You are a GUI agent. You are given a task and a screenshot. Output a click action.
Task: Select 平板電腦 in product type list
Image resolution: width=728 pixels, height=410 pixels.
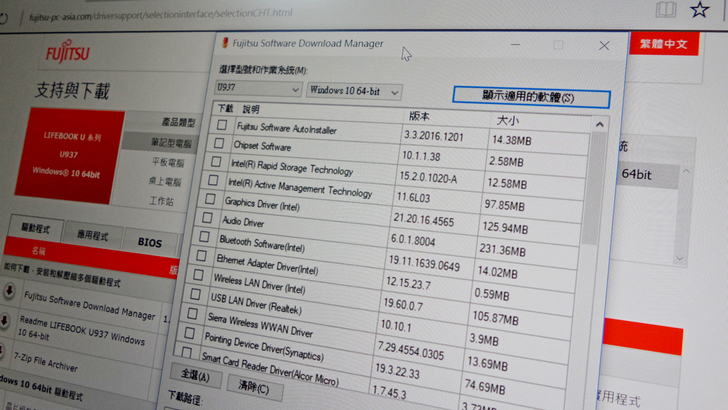(167, 162)
